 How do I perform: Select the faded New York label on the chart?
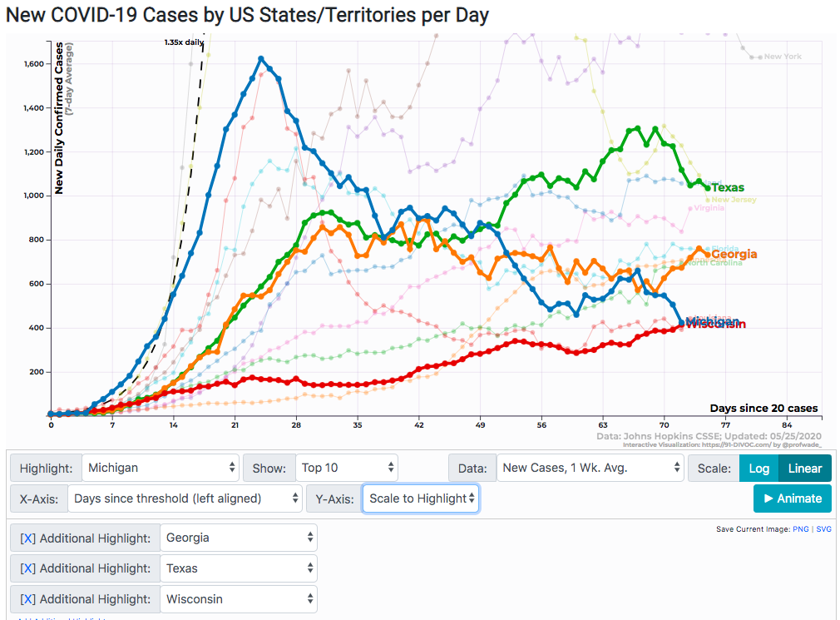(x=783, y=57)
